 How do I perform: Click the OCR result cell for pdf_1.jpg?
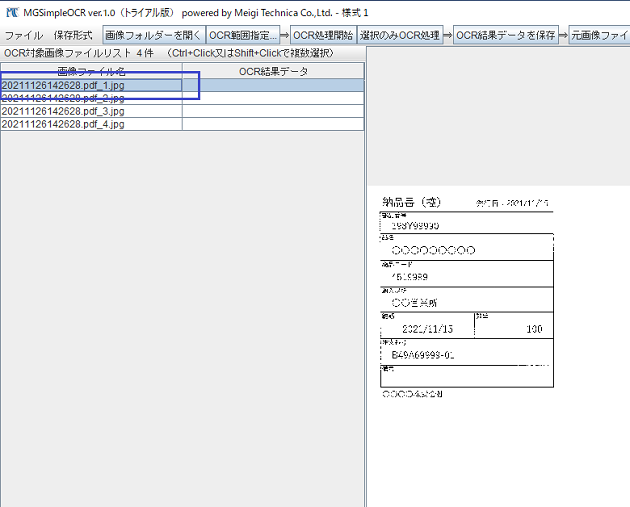[273, 86]
